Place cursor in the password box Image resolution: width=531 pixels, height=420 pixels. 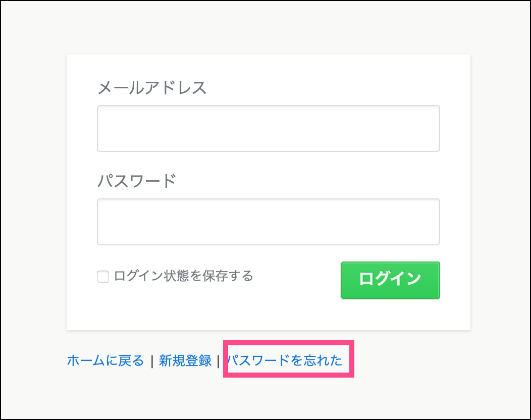pyautogui.click(x=268, y=222)
